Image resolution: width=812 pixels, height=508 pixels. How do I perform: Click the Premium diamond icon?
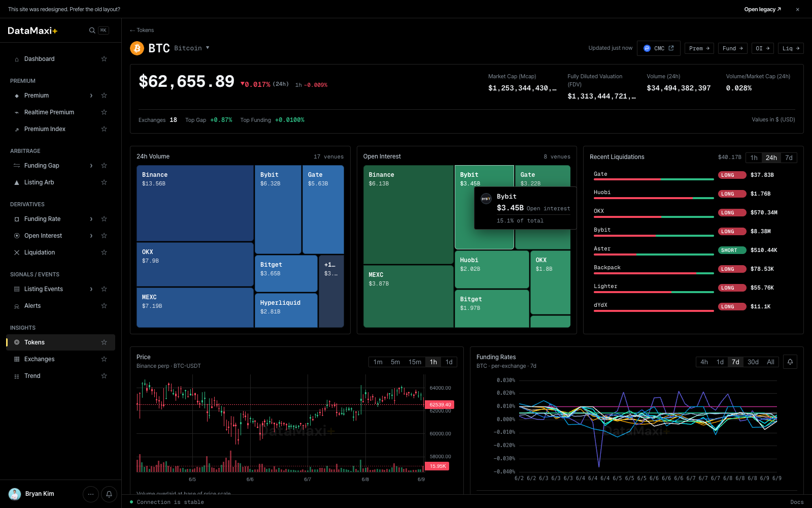[x=17, y=96]
